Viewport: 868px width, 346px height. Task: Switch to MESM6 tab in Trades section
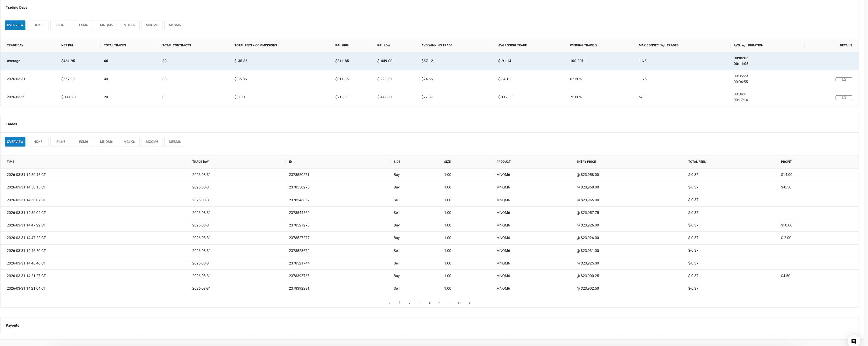175,142
